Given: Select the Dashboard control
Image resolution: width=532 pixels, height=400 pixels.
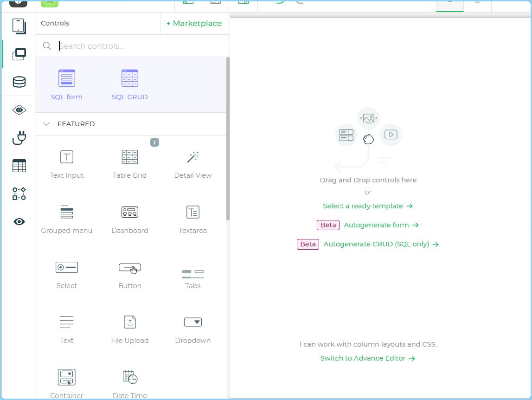Looking at the screenshot, I should click(129, 213).
